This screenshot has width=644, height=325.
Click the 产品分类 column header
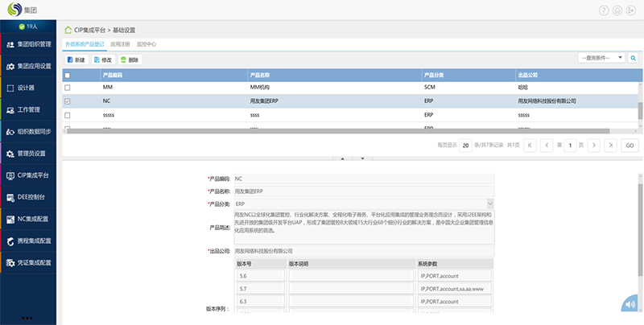click(469, 75)
